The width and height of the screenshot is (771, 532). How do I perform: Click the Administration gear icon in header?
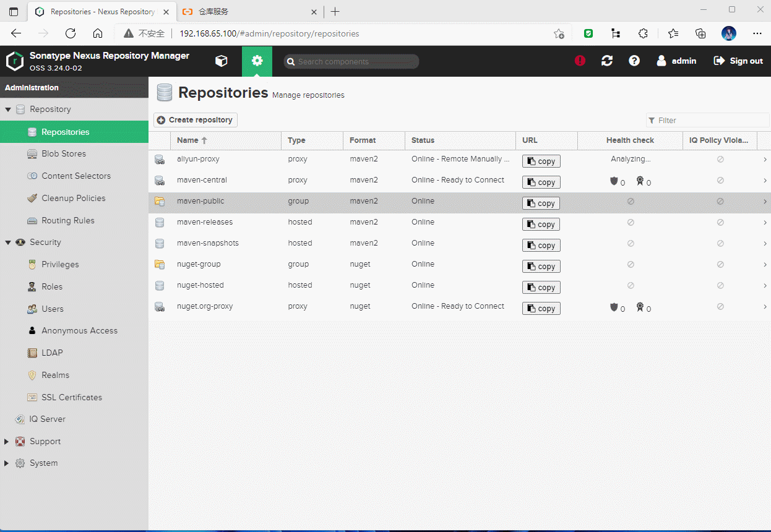click(257, 61)
